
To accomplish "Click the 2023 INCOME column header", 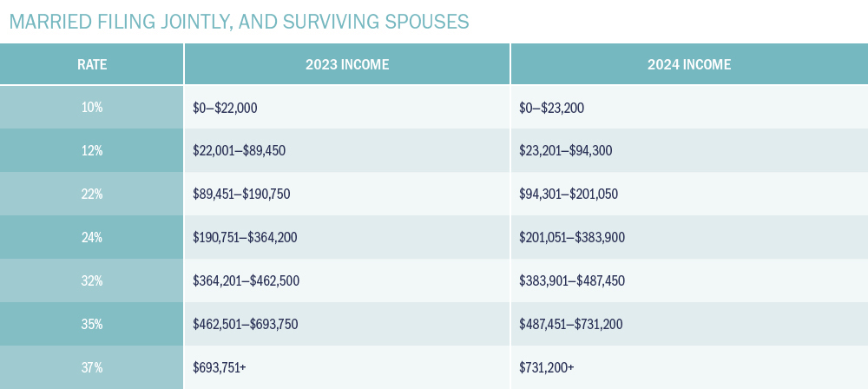I will tap(347, 64).
